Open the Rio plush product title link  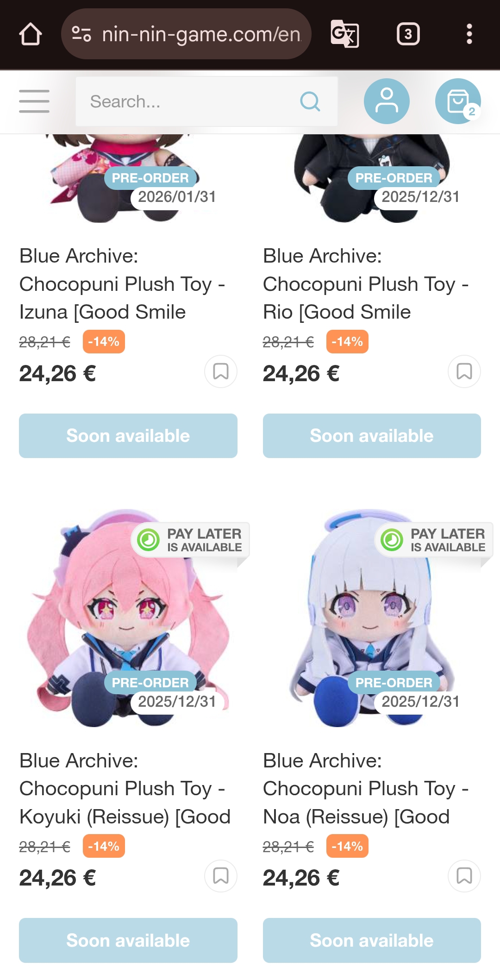tap(366, 284)
